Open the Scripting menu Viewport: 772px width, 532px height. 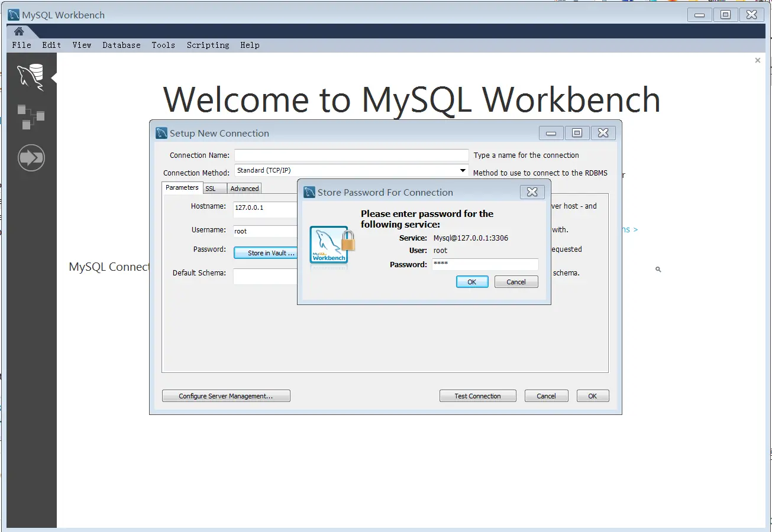tap(208, 45)
